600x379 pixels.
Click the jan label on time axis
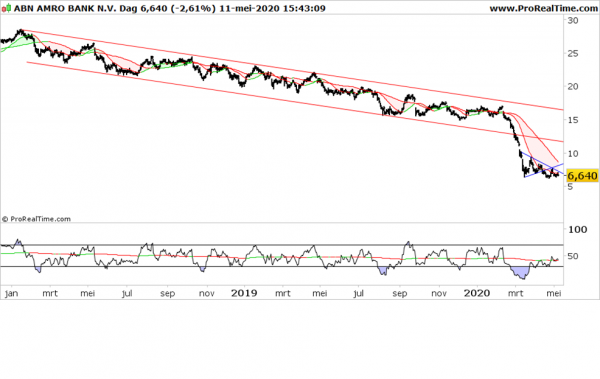(x=11, y=294)
